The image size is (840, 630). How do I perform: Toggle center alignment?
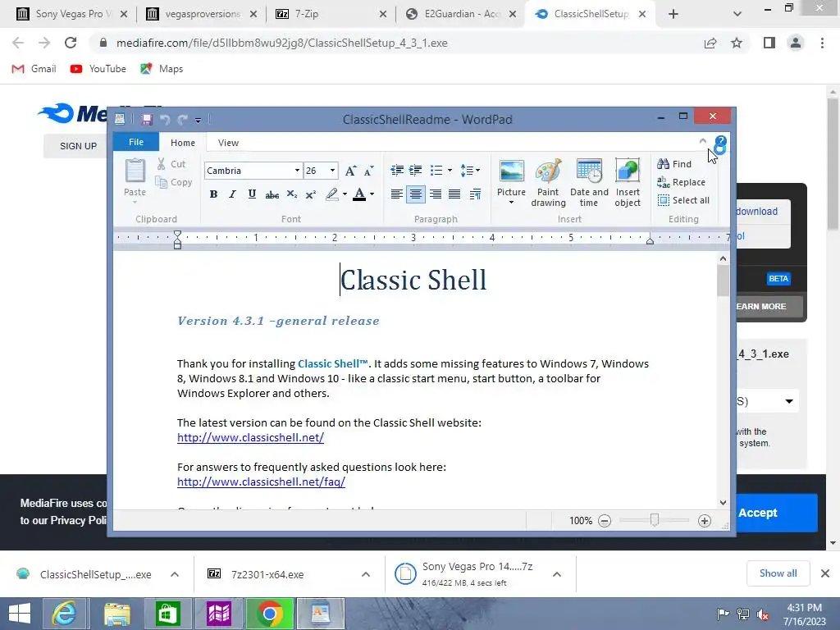[x=416, y=194]
